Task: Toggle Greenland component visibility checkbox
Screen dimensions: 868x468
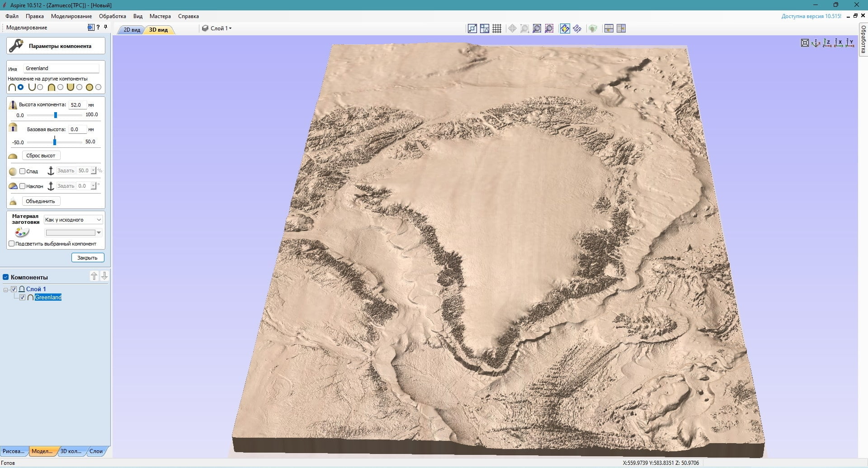Action: click(x=23, y=297)
